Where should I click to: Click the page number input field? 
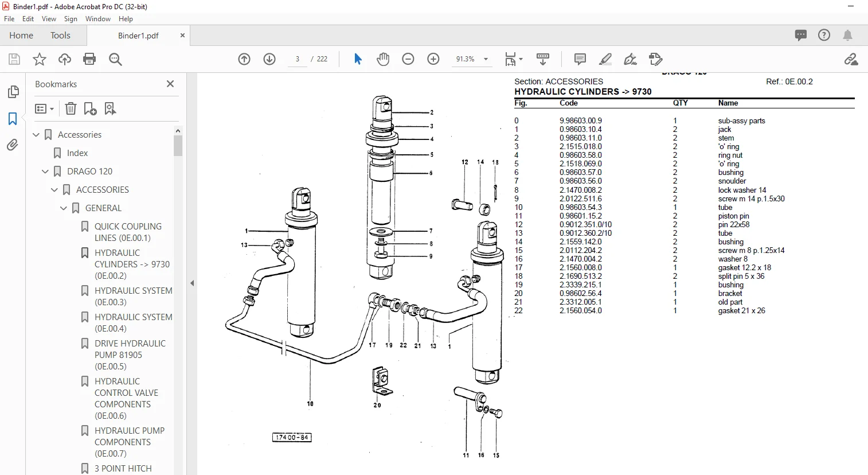pyautogui.click(x=298, y=59)
